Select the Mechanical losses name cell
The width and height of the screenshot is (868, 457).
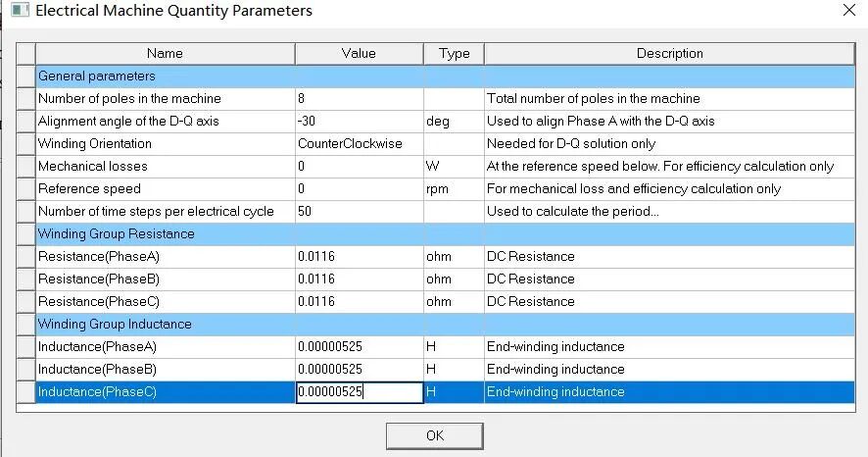point(166,167)
